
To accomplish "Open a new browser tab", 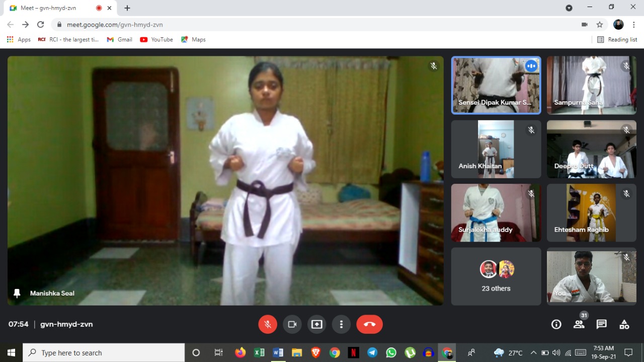I will click(x=127, y=8).
